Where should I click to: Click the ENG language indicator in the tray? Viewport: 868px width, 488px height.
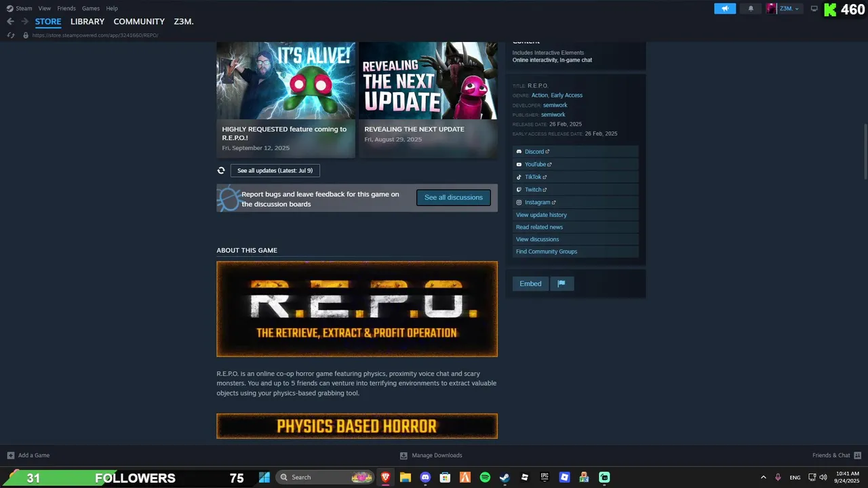click(x=795, y=477)
